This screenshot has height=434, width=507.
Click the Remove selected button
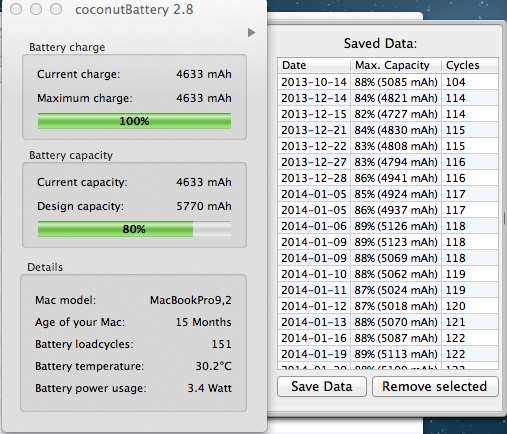(435, 387)
